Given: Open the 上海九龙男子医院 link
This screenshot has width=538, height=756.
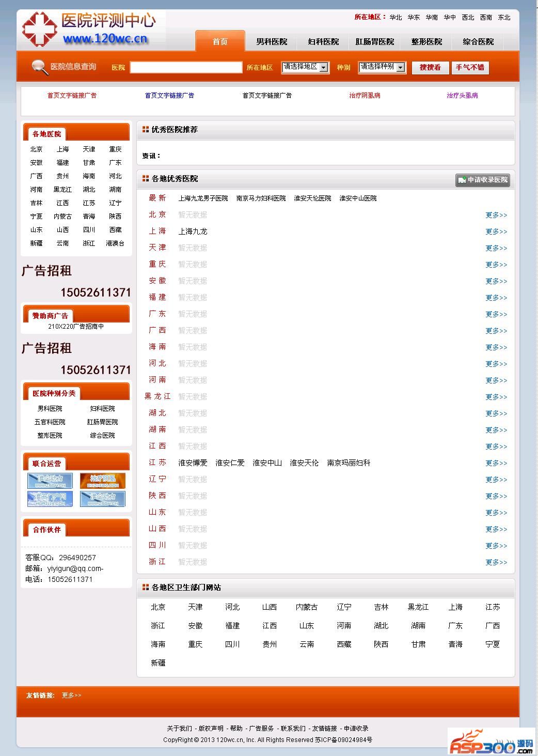Looking at the screenshot, I should [203, 198].
